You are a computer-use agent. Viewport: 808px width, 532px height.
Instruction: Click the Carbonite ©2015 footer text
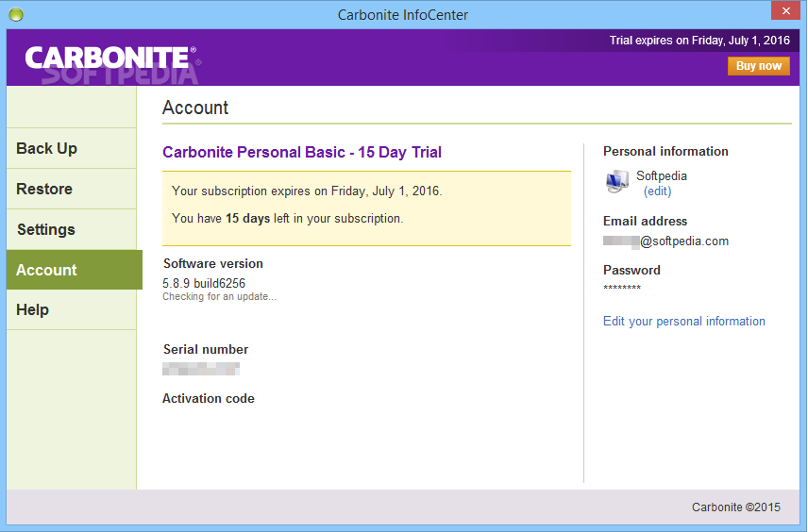[x=736, y=507]
